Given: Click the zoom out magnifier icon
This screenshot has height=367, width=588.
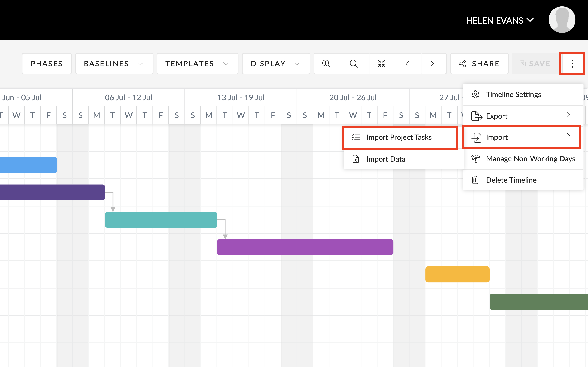Looking at the screenshot, I should [354, 64].
